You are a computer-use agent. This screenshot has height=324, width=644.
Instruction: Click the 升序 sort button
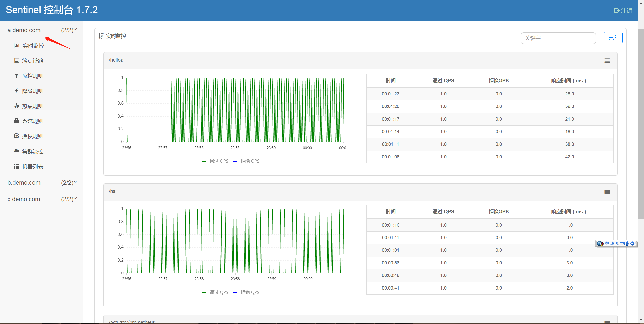(613, 38)
